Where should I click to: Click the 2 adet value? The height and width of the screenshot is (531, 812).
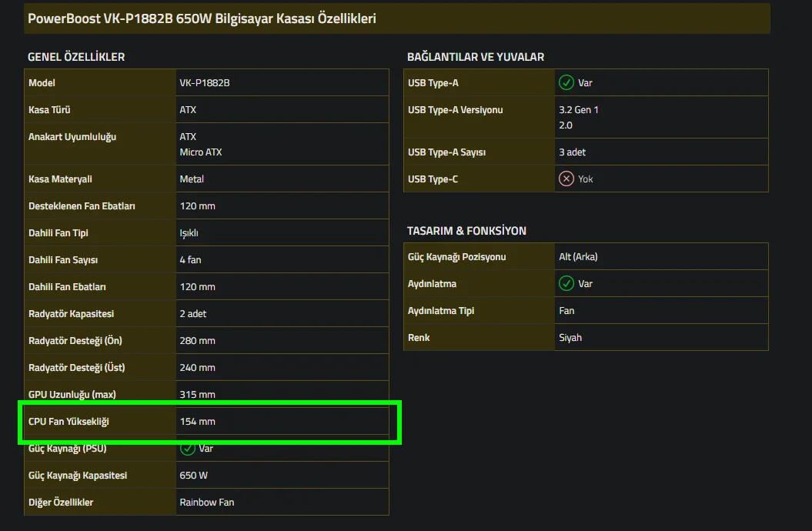click(x=192, y=314)
